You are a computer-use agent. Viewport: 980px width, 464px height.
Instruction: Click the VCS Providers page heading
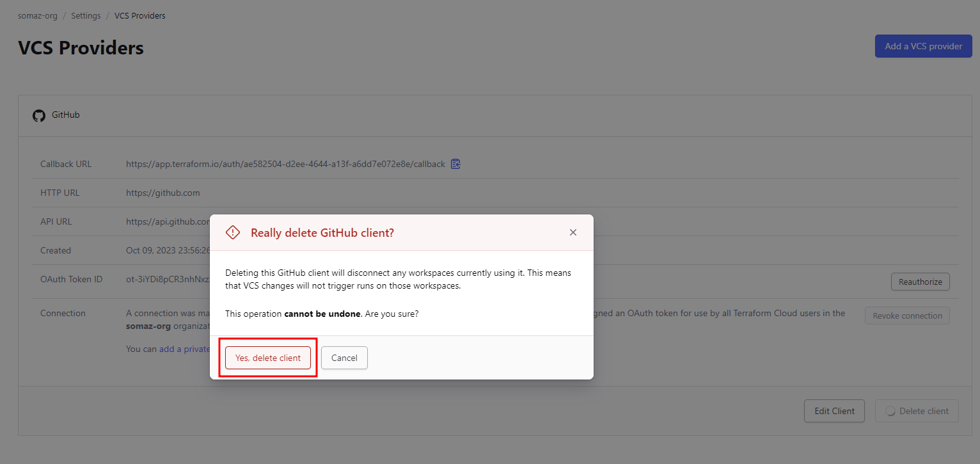81,47
